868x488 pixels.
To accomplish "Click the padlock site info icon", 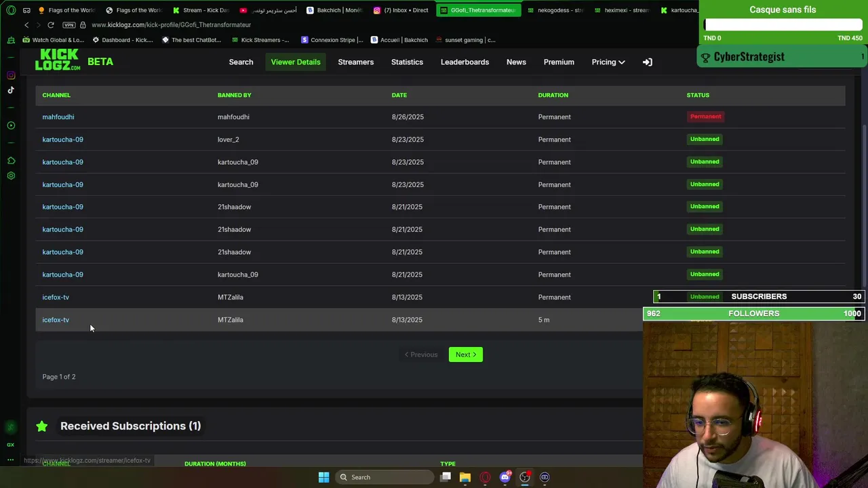I will 83,25.
